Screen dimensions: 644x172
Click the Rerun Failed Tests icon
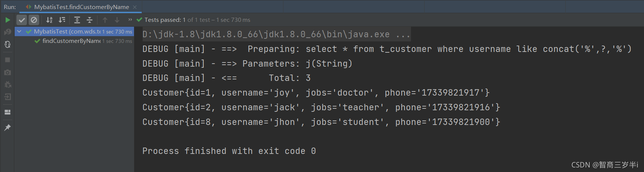click(x=8, y=32)
